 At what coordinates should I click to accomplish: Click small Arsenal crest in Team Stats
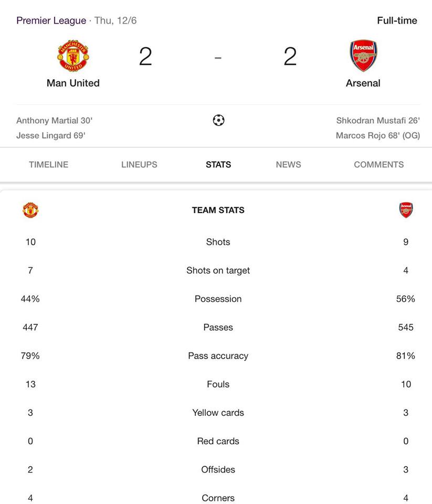(x=406, y=210)
